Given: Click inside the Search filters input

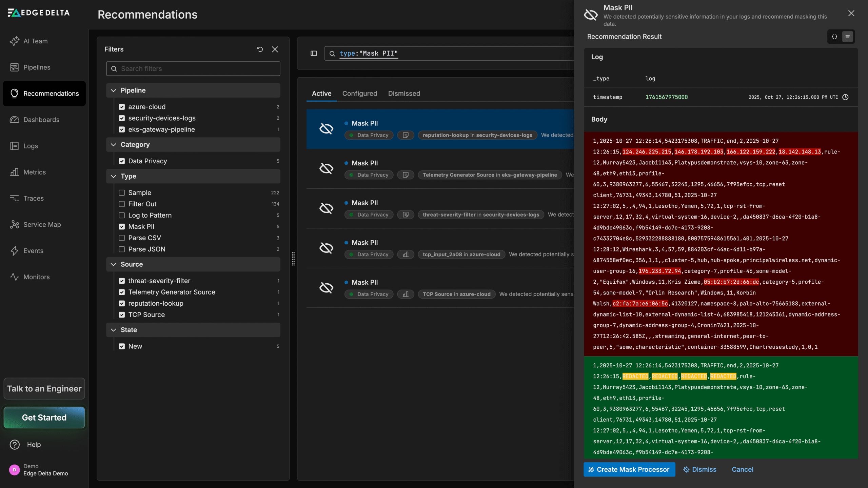Looking at the screenshot, I should pyautogui.click(x=193, y=68).
